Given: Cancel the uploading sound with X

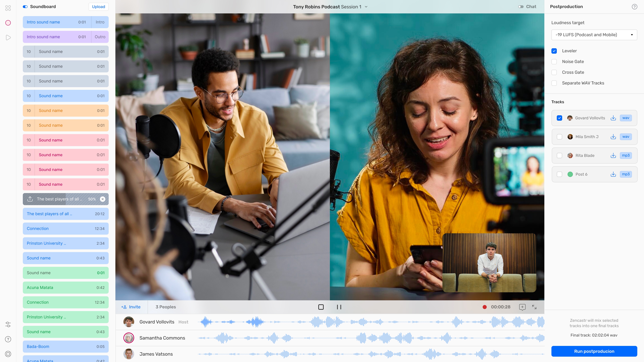Looking at the screenshot, I should click(102, 199).
